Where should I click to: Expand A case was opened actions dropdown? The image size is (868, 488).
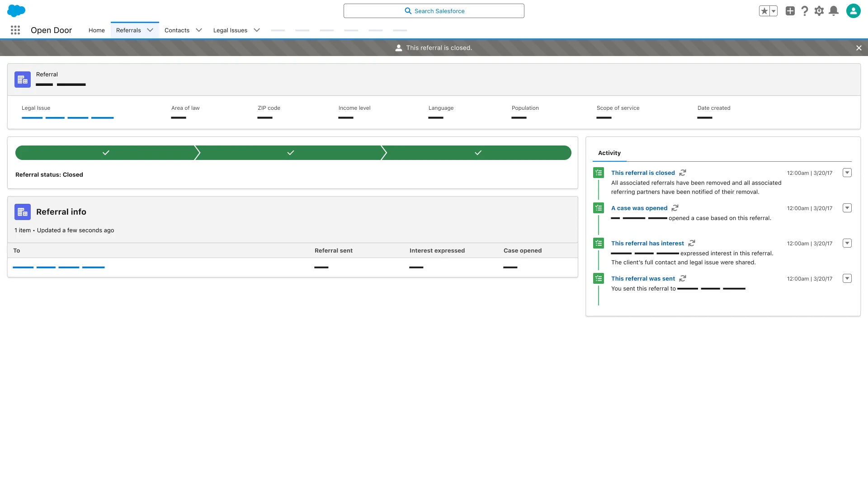[847, 208]
